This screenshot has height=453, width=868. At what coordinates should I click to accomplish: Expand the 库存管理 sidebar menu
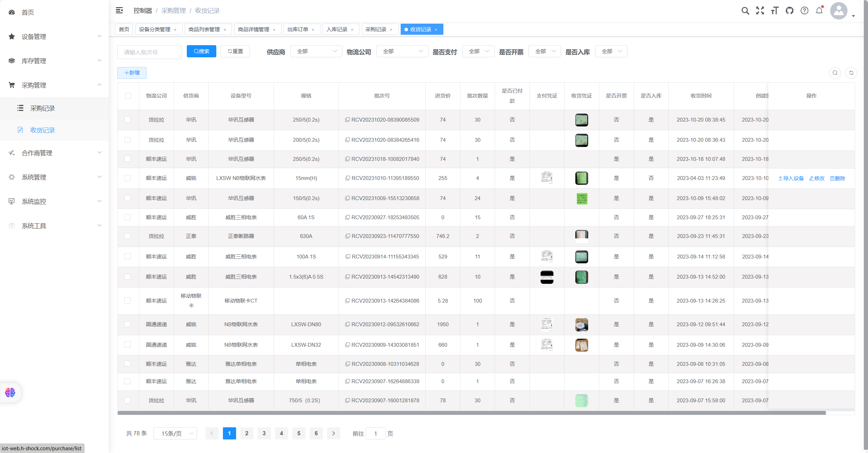point(55,61)
